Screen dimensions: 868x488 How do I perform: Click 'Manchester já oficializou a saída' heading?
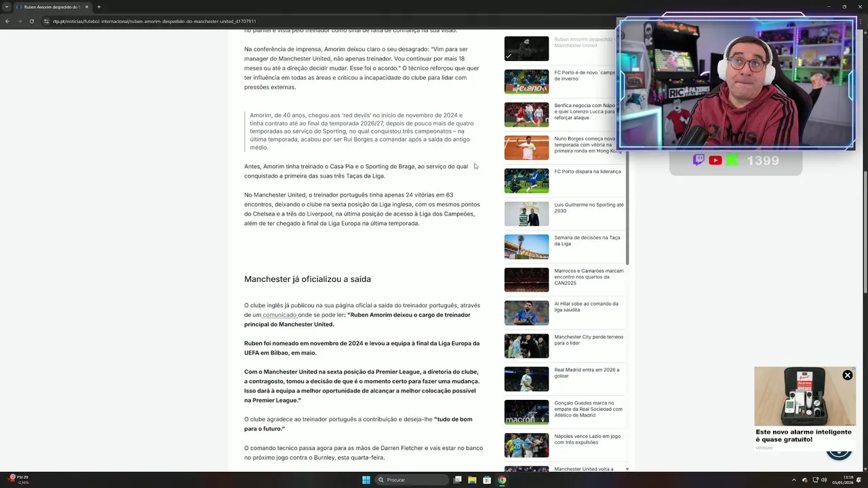pyautogui.click(x=307, y=279)
